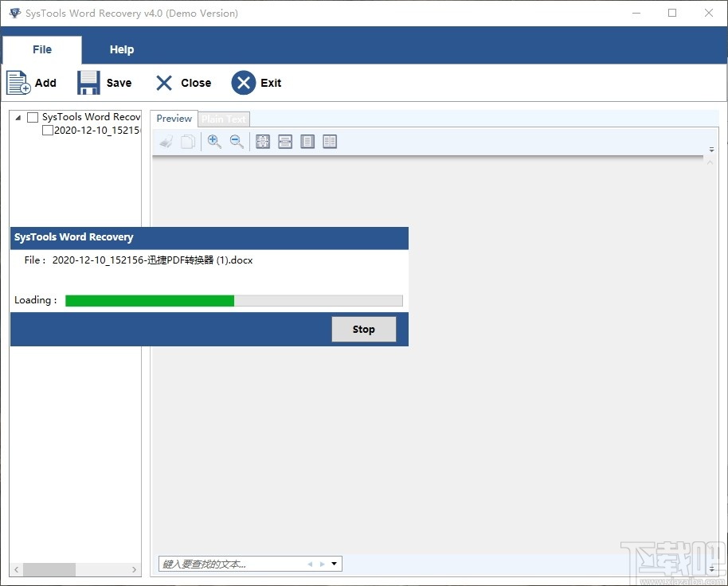Select the Fit page view icon
The width and height of the screenshot is (728, 586).
[262, 141]
